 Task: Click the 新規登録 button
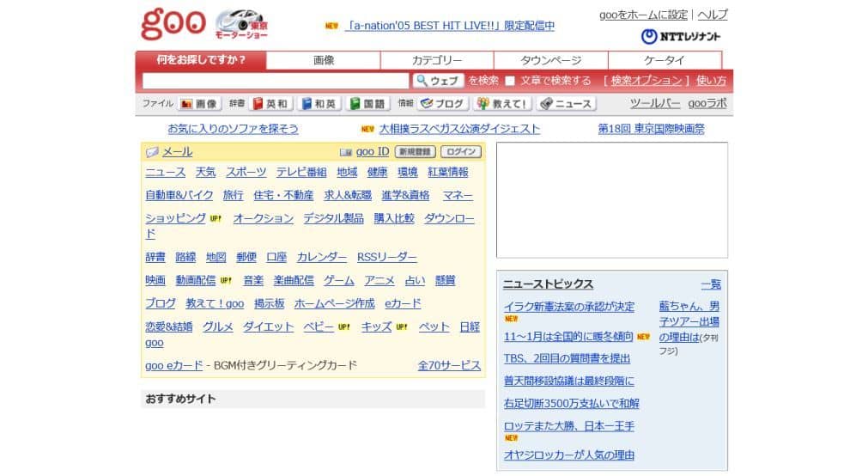click(x=416, y=152)
